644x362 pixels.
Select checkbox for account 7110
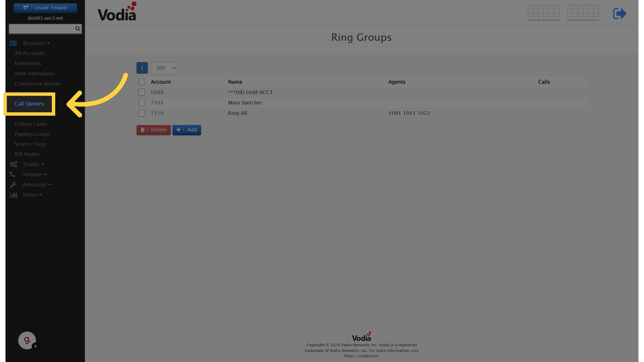(142, 113)
